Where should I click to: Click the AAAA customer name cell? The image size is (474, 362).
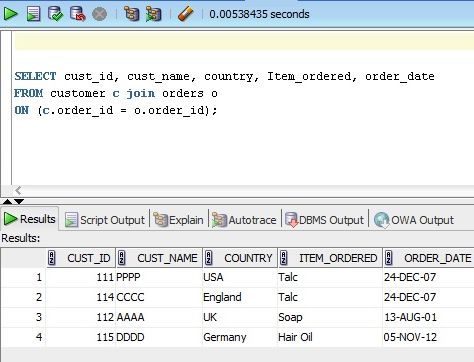tap(159, 317)
